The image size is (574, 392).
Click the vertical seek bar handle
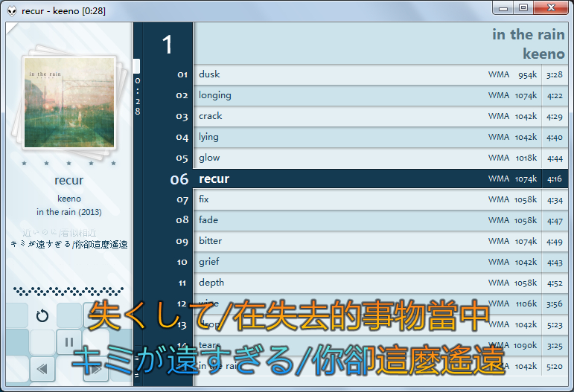point(137,65)
